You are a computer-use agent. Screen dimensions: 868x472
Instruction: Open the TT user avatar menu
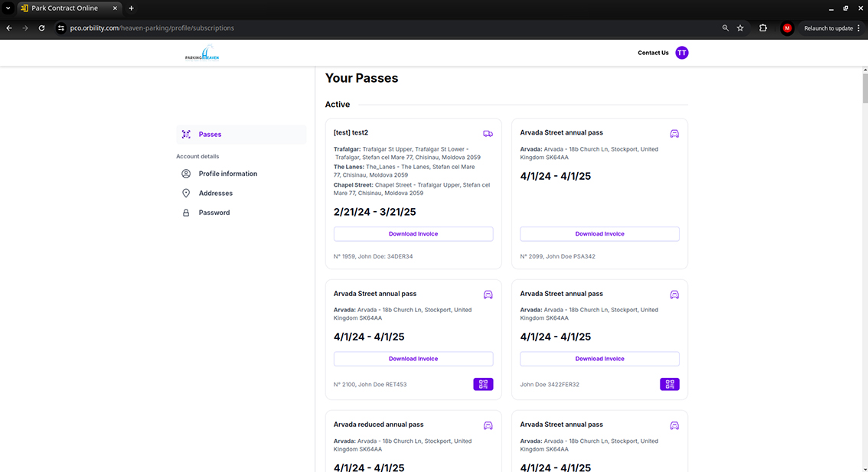(x=681, y=53)
